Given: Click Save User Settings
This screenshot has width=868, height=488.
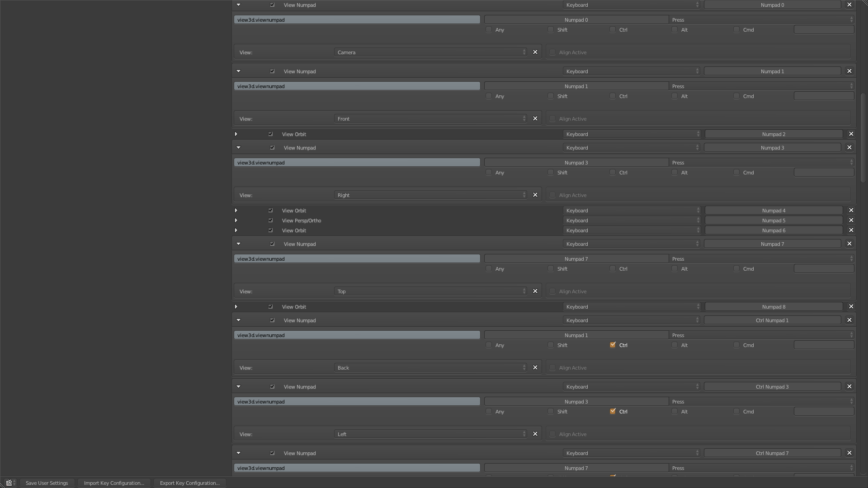Looking at the screenshot, I should click(x=47, y=483).
